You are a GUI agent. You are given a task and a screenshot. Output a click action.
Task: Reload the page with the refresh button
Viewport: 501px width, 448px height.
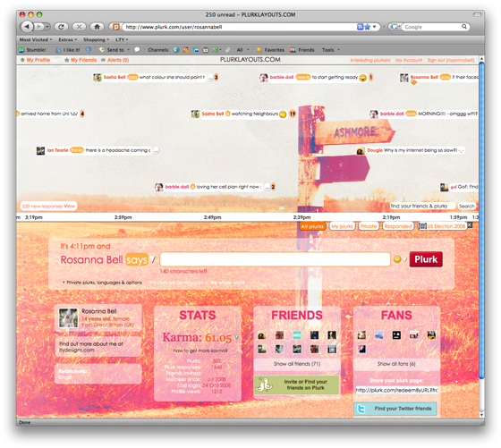coord(61,27)
